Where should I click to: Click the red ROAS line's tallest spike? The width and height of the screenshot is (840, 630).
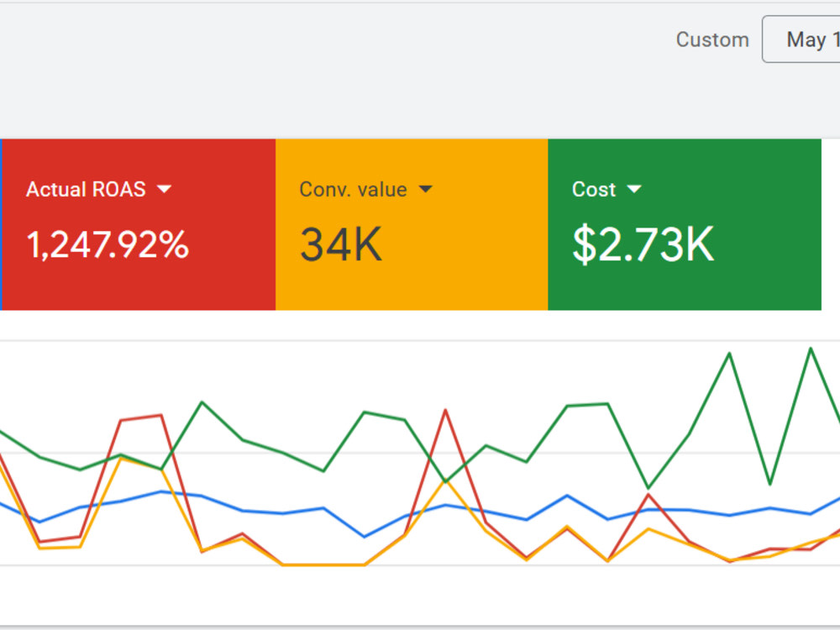(x=445, y=411)
